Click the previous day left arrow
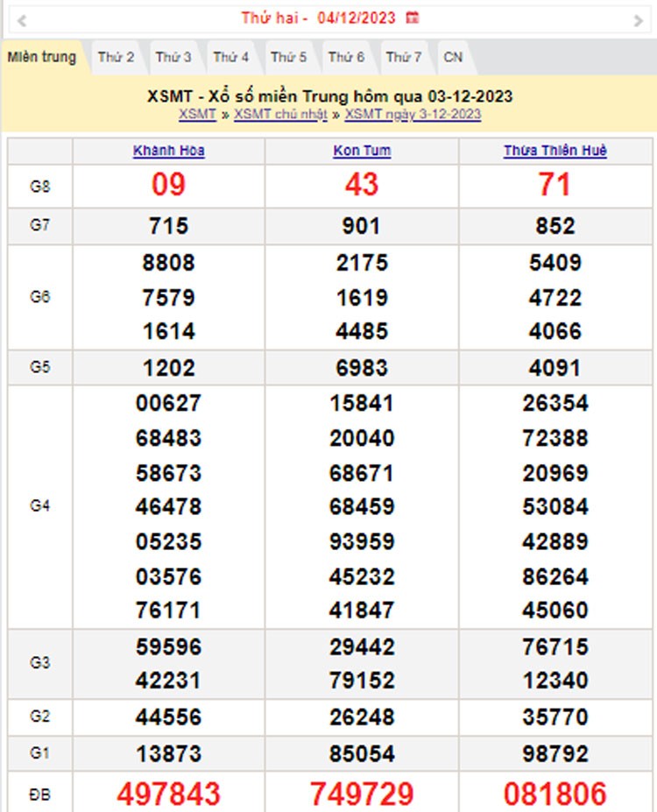The width and height of the screenshot is (657, 812). (21, 19)
